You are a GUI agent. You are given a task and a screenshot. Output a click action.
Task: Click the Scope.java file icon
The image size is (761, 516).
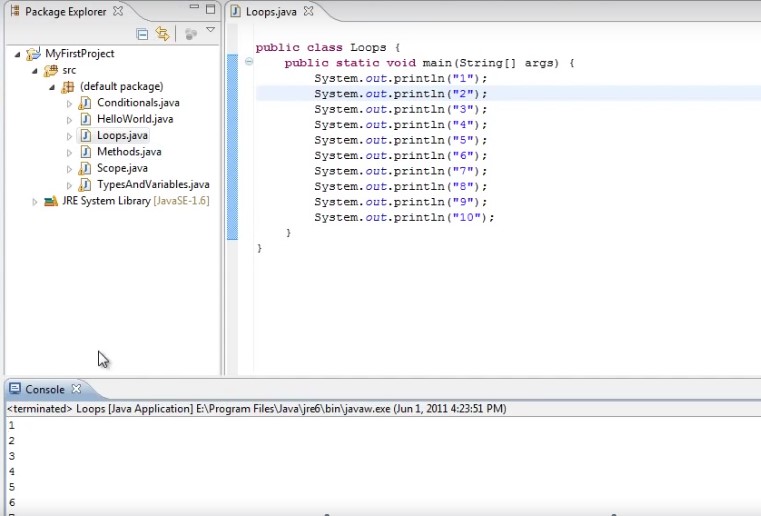[x=85, y=168]
